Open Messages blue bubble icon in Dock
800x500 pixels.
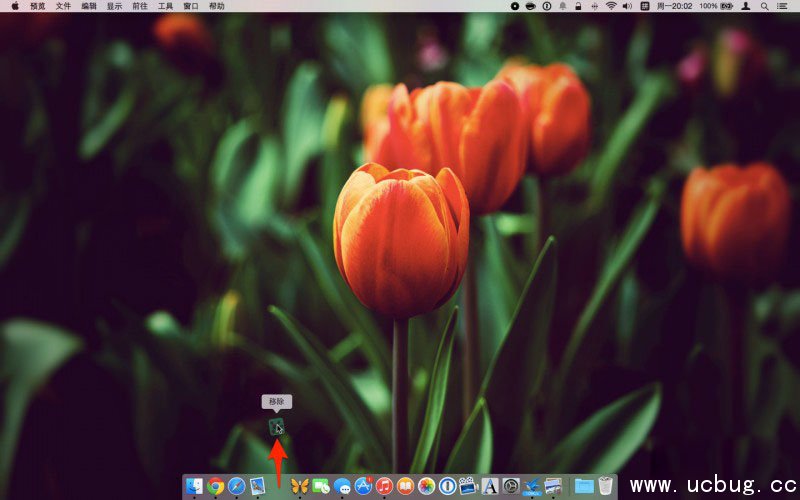pyautogui.click(x=342, y=486)
